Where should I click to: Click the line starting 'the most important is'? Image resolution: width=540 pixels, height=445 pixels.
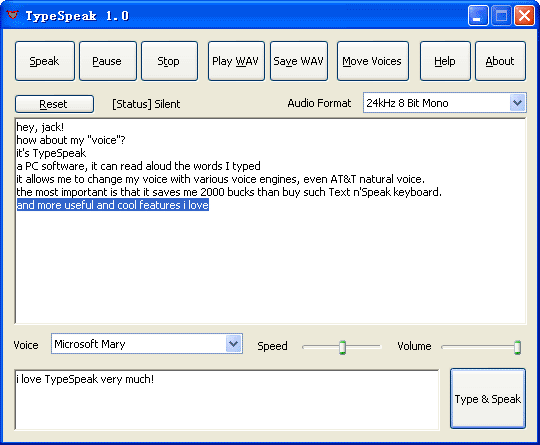(229, 192)
